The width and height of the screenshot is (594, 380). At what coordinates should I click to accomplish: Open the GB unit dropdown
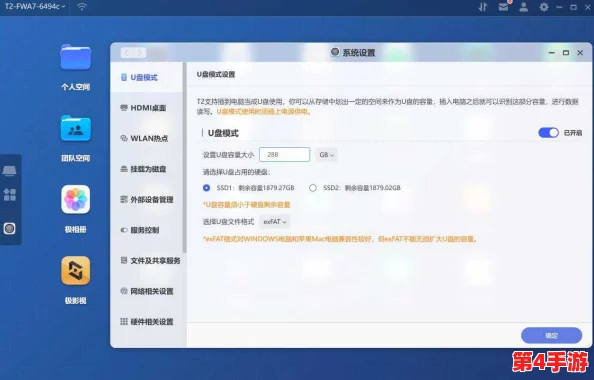(x=326, y=155)
